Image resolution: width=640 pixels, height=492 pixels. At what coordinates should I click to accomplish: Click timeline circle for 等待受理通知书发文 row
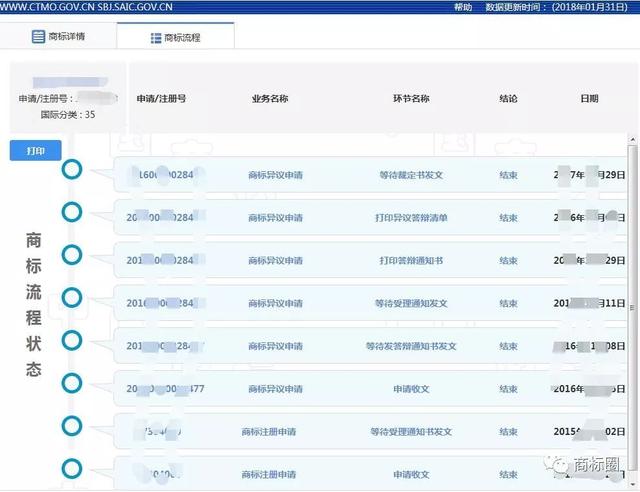72,426
